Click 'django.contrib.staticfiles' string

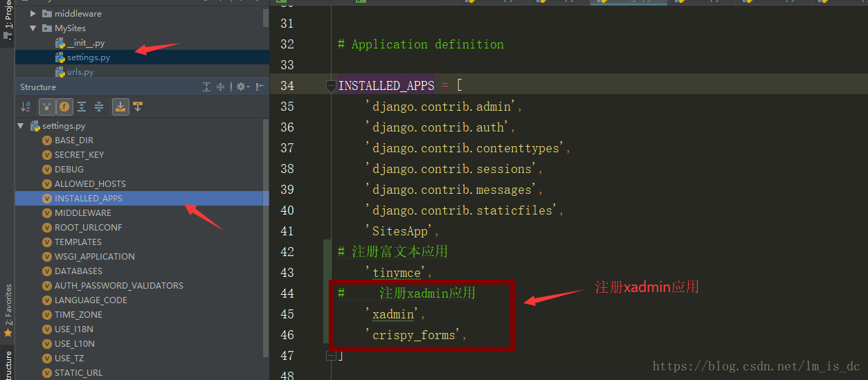(462, 210)
